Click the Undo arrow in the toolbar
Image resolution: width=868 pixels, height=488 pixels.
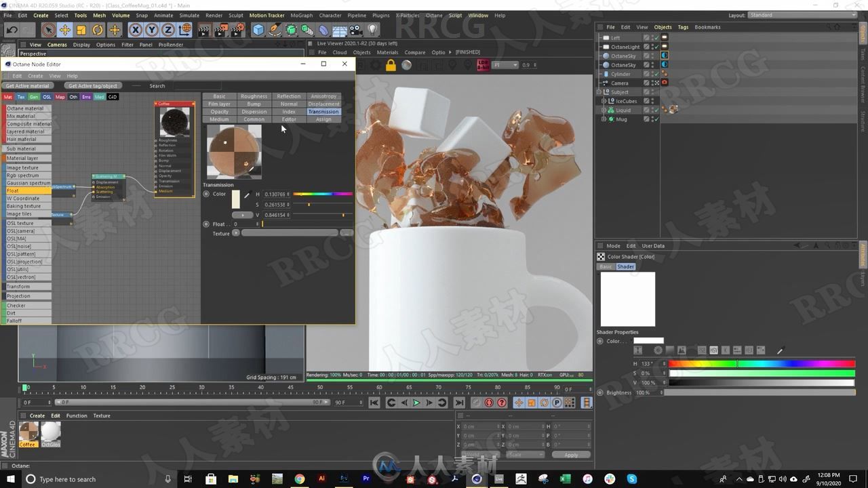(12, 30)
